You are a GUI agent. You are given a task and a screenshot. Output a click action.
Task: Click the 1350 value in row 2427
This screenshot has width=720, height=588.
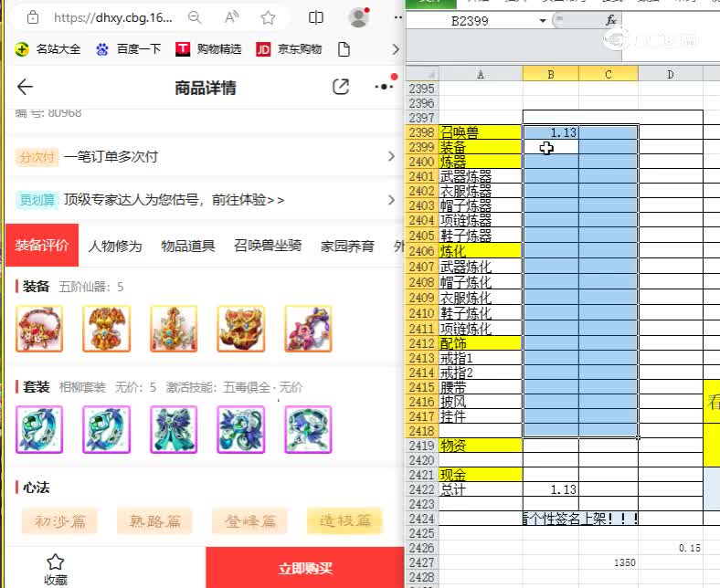pos(624,562)
